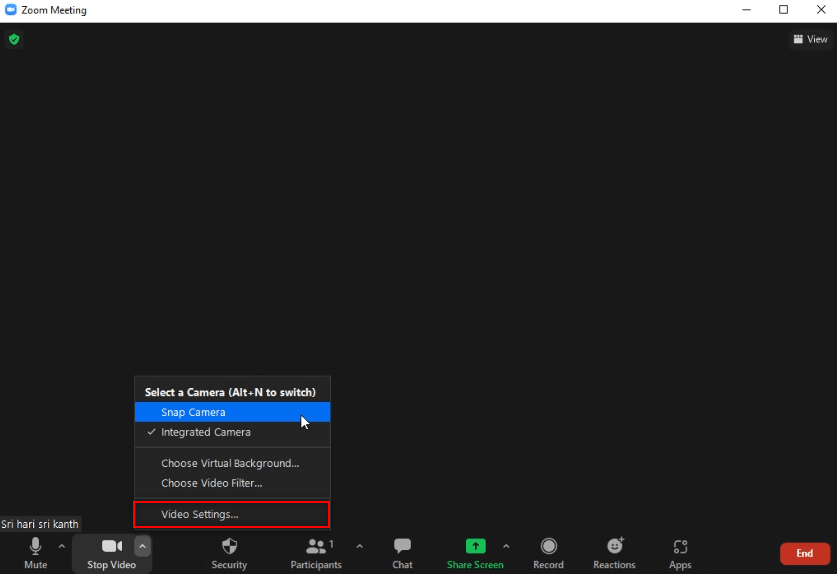Open the Reactions menu

click(614, 554)
